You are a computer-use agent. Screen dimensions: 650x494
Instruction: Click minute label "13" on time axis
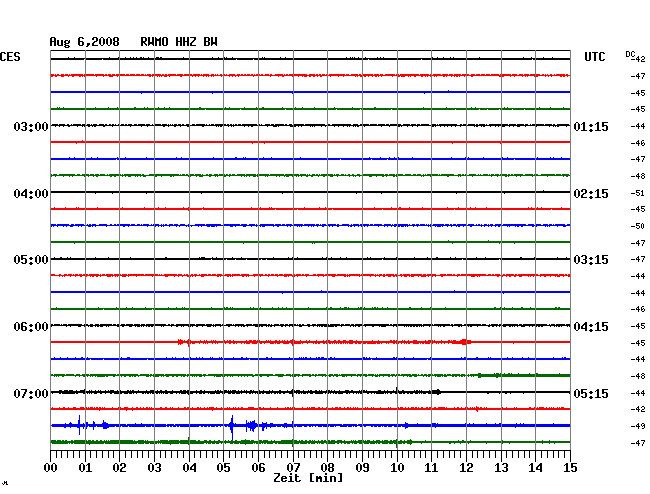[x=501, y=468]
